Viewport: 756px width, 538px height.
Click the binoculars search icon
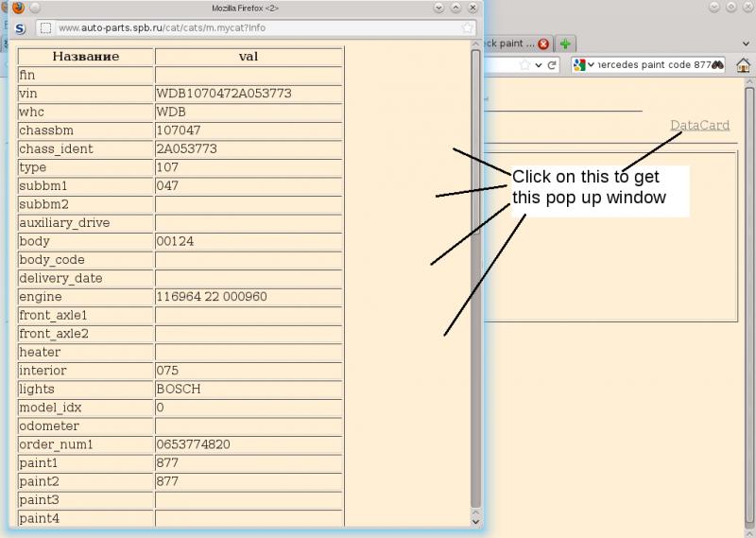tap(717, 65)
